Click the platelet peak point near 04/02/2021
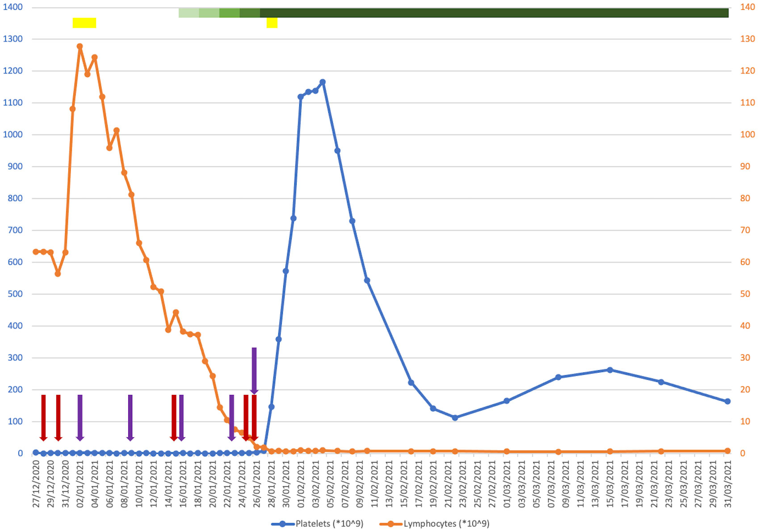 (322, 82)
